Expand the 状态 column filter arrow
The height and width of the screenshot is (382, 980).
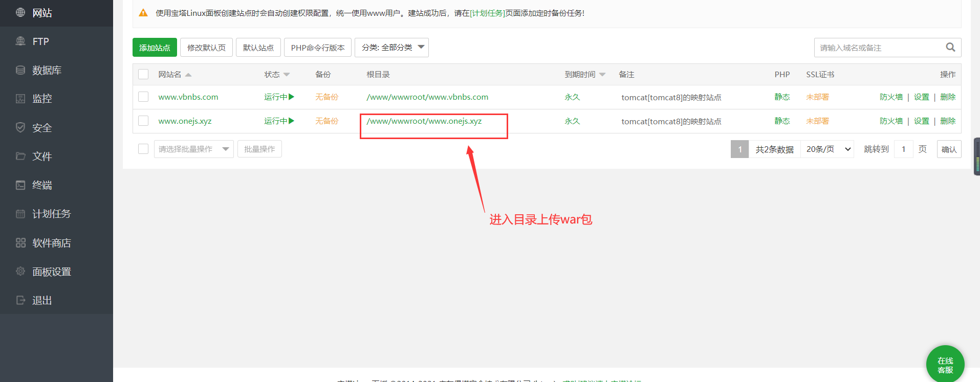pos(287,75)
